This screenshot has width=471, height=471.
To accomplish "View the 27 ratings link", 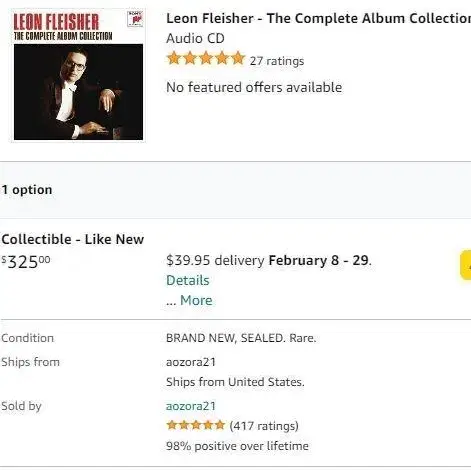I will 277,61.
